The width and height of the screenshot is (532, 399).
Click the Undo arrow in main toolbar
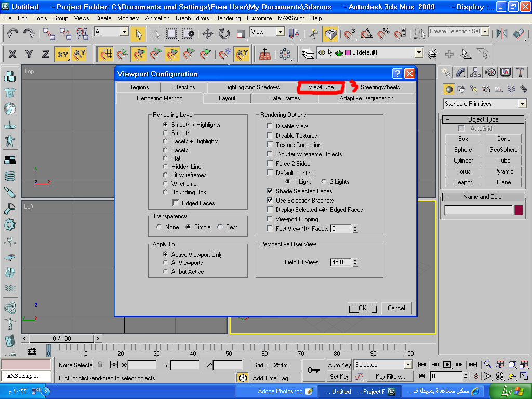pos(12,33)
